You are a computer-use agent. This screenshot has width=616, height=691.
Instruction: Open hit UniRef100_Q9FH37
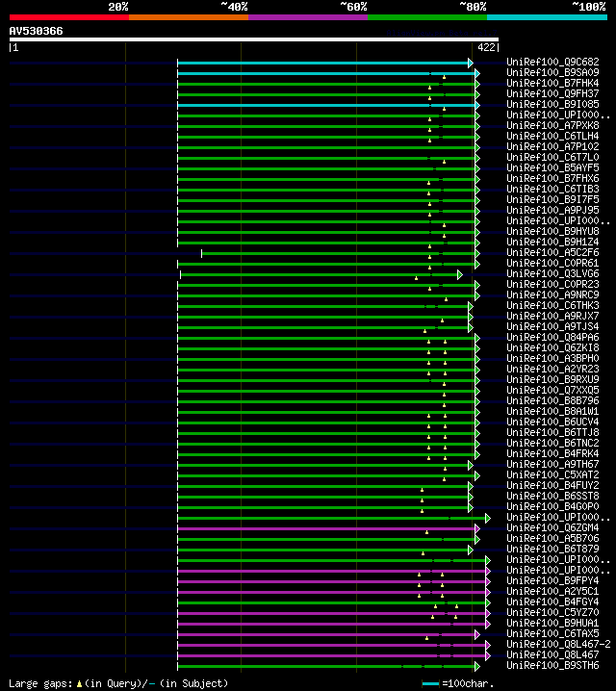(552, 93)
